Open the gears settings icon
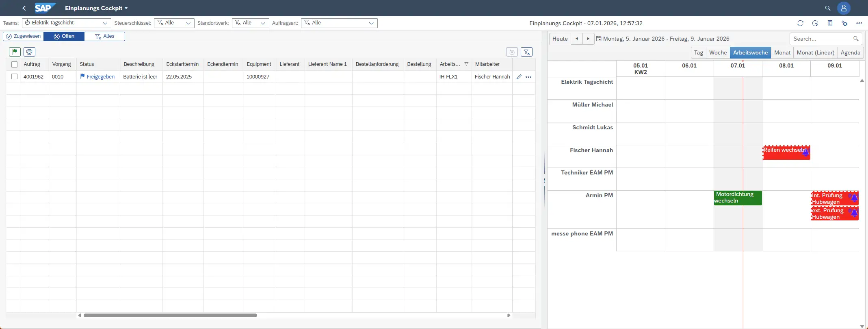Image resolution: width=868 pixels, height=329 pixels. point(844,23)
